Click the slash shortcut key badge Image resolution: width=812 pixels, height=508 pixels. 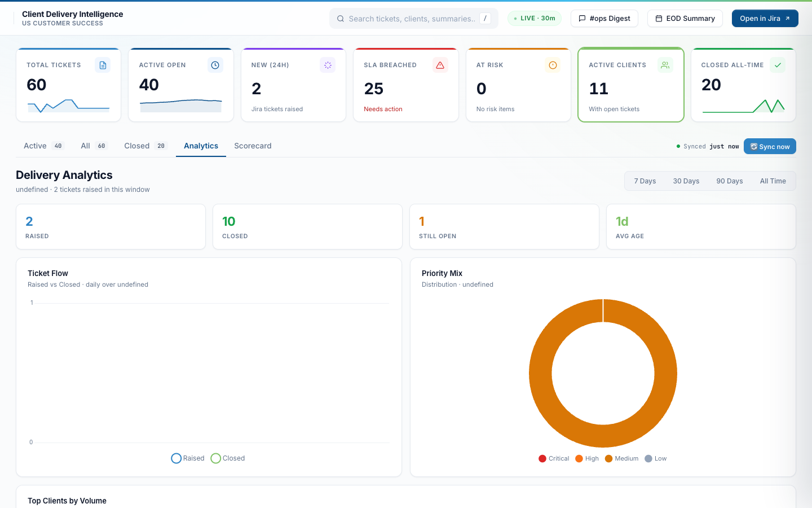(x=485, y=19)
